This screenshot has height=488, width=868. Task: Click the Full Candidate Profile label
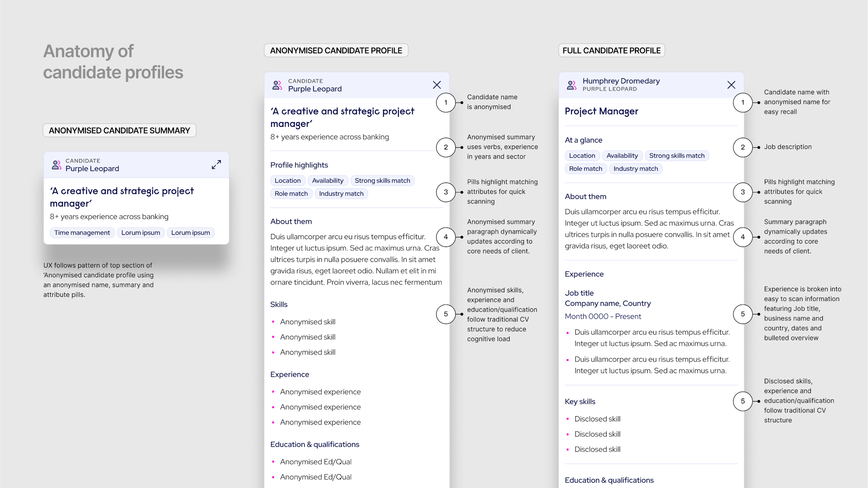pos(611,51)
